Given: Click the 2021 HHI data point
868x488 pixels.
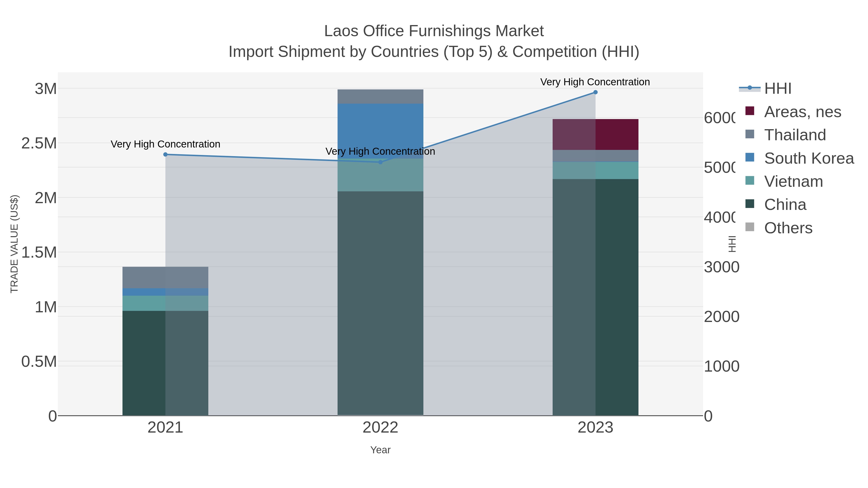Looking at the screenshot, I should point(165,154).
